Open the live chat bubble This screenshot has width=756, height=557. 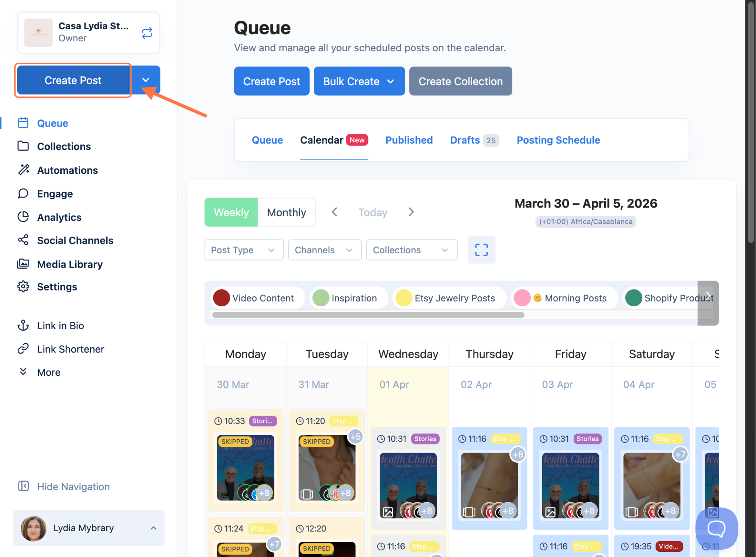pos(716,529)
